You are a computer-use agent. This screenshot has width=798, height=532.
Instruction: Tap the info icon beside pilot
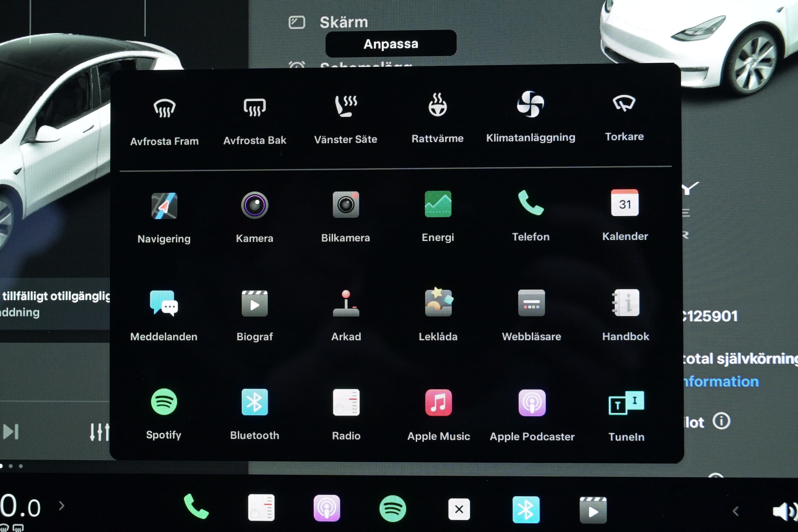click(721, 421)
